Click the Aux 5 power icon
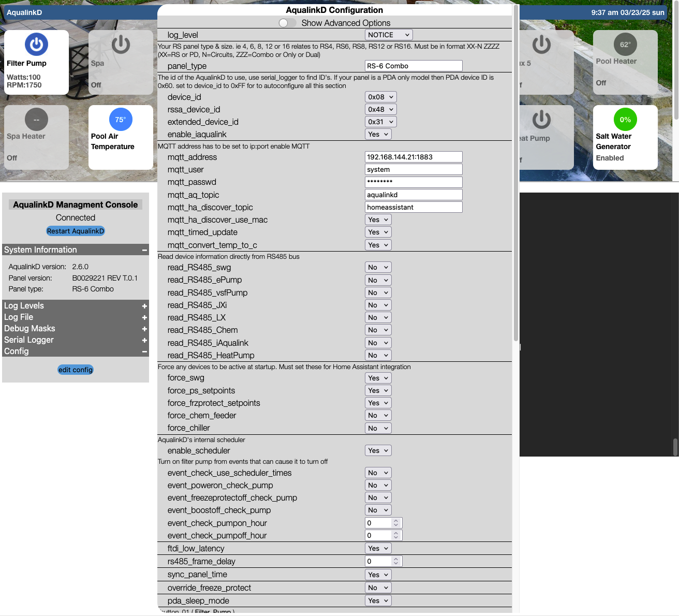 pos(541,45)
